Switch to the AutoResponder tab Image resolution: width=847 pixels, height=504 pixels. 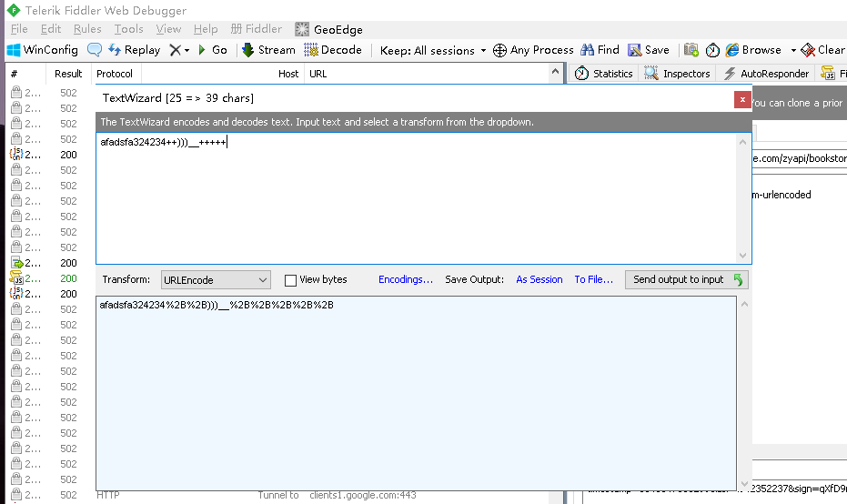766,74
